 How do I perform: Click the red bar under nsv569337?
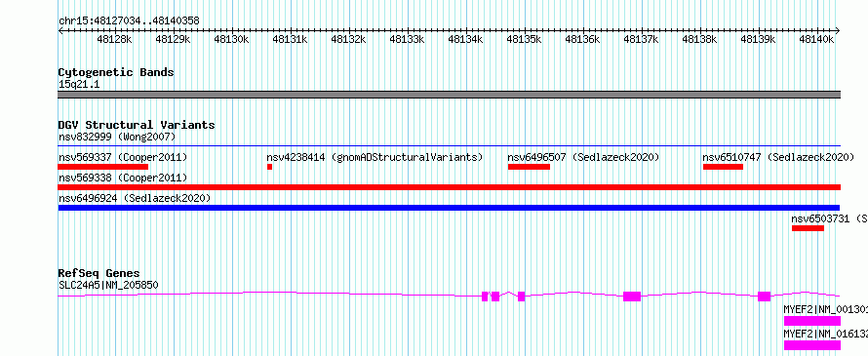[103, 167]
